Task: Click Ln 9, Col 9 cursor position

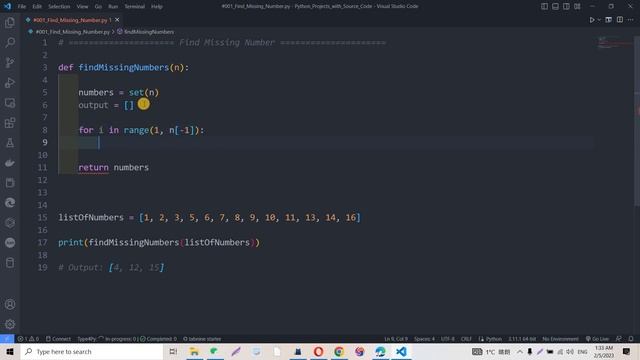Action: click(x=396, y=339)
